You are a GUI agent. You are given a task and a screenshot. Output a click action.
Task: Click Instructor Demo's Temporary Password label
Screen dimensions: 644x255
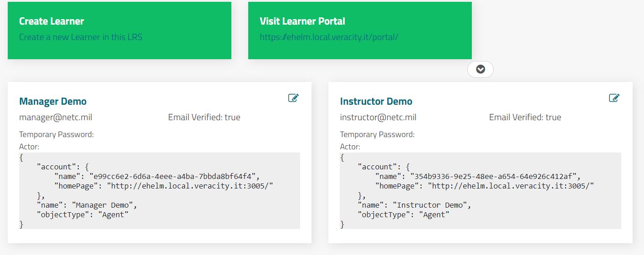pos(377,134)
